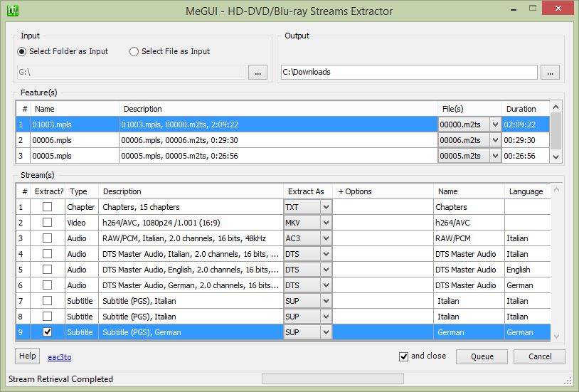This screenshot has width=579, height=392.
Task: Open the 00006.m2ts file dropdown
Action: (495, 140)
